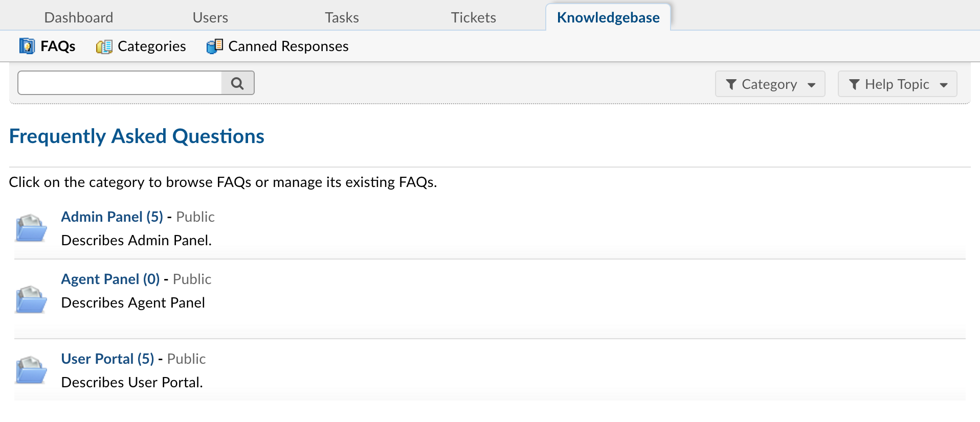Select the Canned Responses icon

215,46
